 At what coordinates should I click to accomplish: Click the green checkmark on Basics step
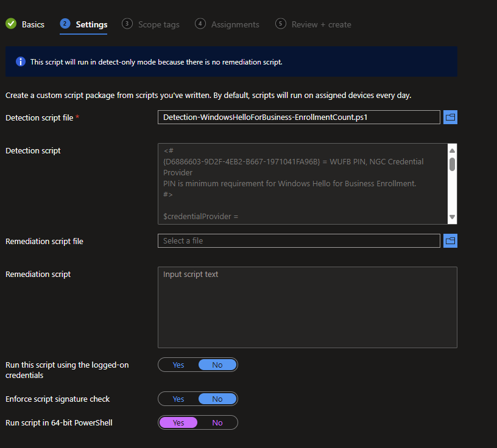point(10,24)
